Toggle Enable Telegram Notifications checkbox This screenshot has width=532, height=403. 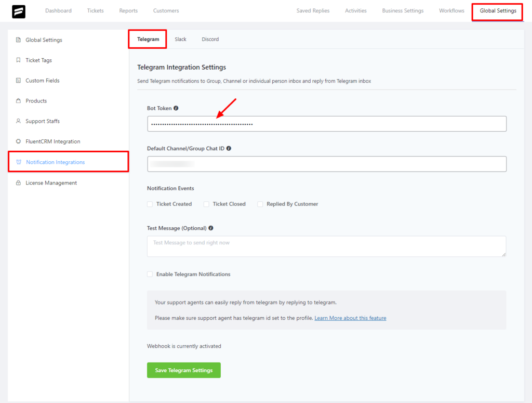(150, 275)
